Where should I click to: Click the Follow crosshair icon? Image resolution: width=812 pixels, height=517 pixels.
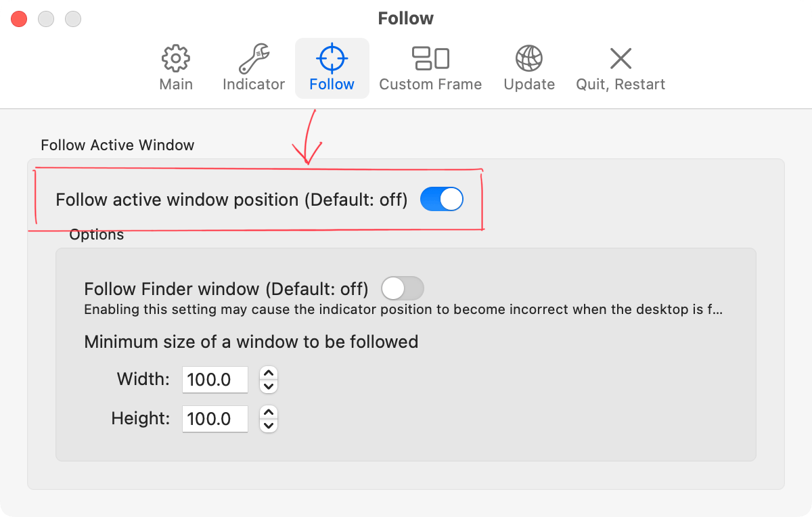coord(332,58)
